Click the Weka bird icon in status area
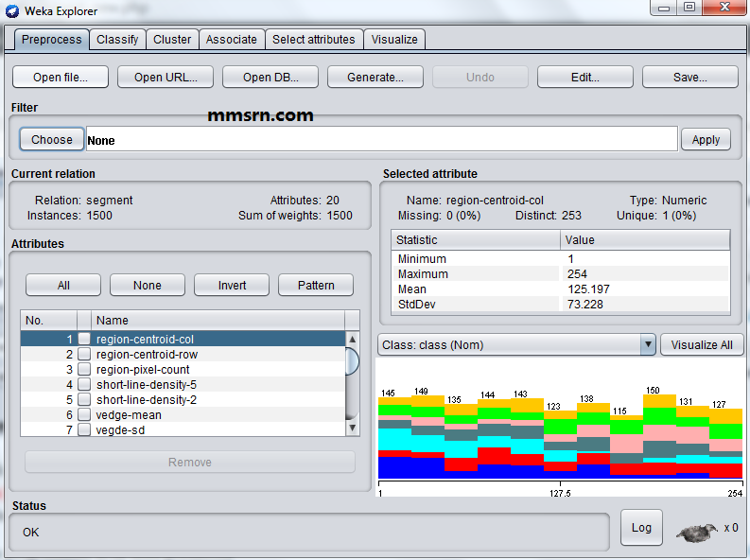 (697, 532)
